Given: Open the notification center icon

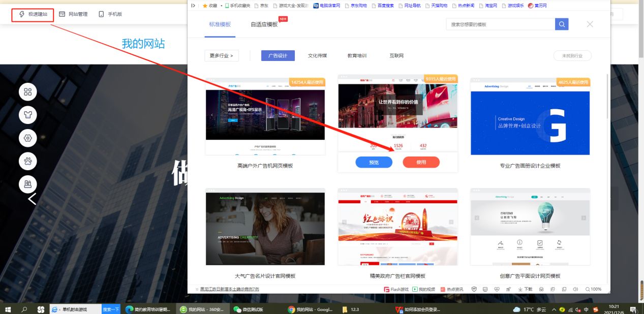Looking at the screenshot, I should coord(633,309).
